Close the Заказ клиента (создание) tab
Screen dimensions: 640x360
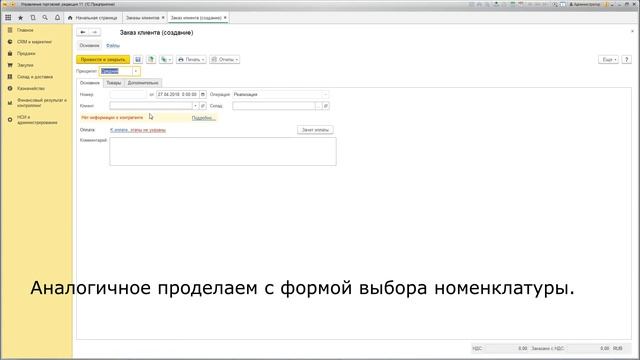click(x=225, y=18)
